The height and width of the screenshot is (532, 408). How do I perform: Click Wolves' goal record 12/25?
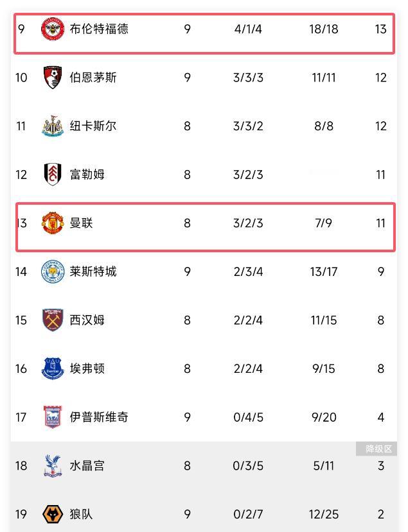323,514
